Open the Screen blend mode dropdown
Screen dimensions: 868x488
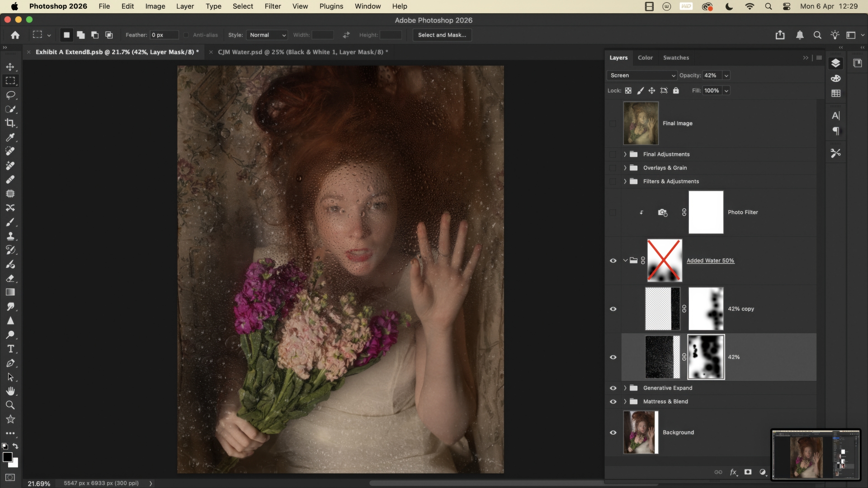click(642, 75)
